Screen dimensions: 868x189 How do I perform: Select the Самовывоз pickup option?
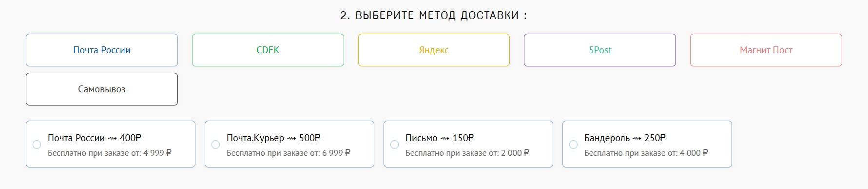tap(102, 89)
